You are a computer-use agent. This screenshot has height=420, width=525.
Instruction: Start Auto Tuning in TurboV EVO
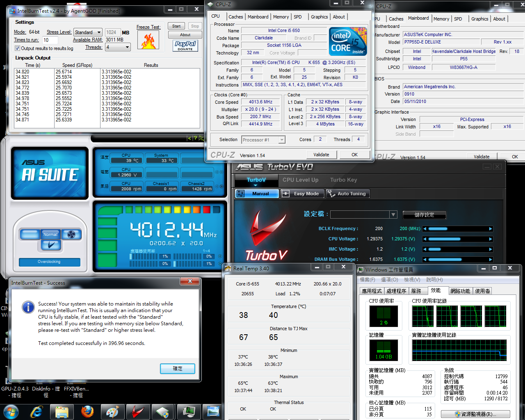348,194
